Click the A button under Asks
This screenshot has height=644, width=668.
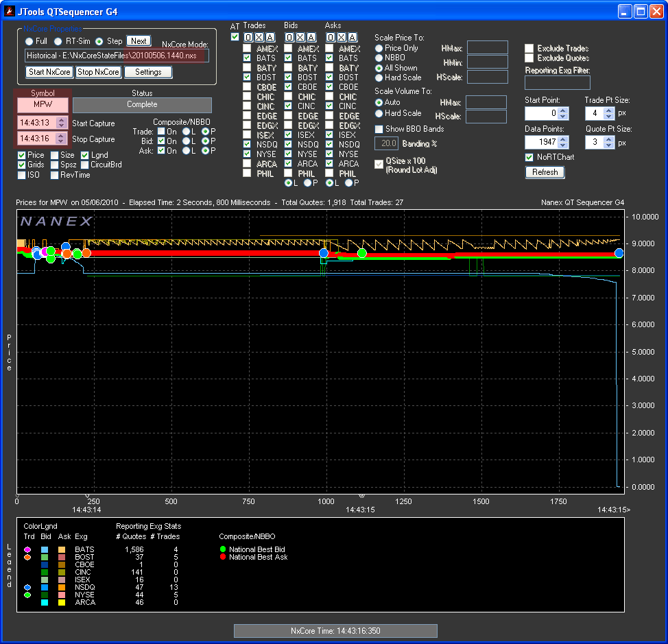[353, 38]
